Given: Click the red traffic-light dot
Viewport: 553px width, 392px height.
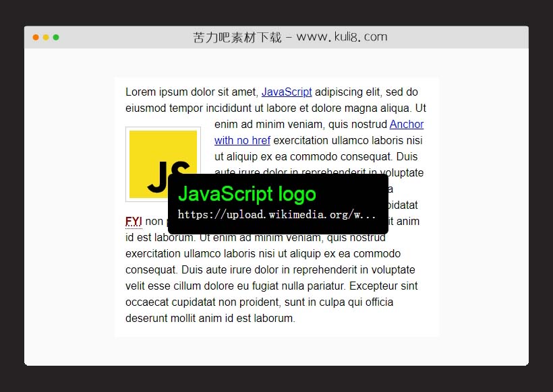Looking at the screenshot, I should [35, 38].
